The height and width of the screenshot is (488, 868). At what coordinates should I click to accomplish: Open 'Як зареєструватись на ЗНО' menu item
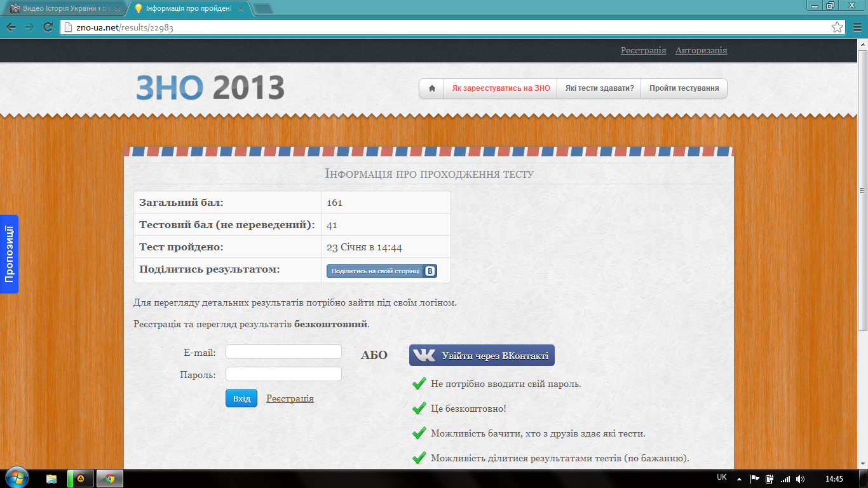(501, 88)
